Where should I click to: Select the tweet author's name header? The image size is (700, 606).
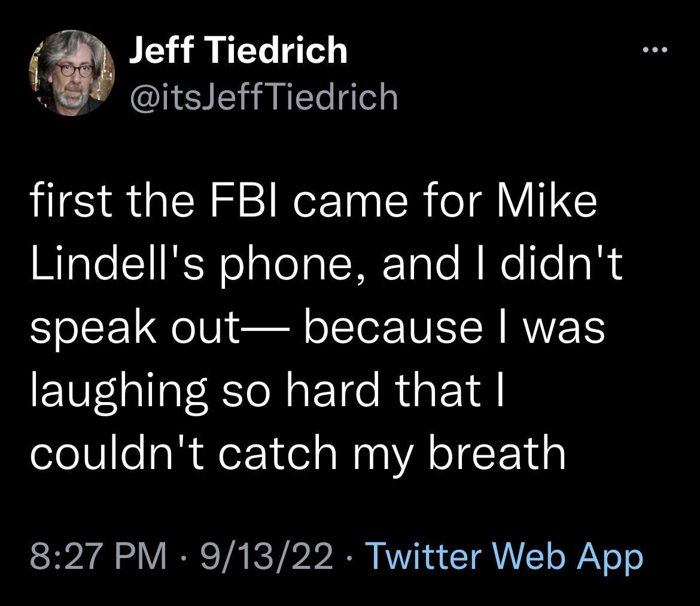pos(238,51)
